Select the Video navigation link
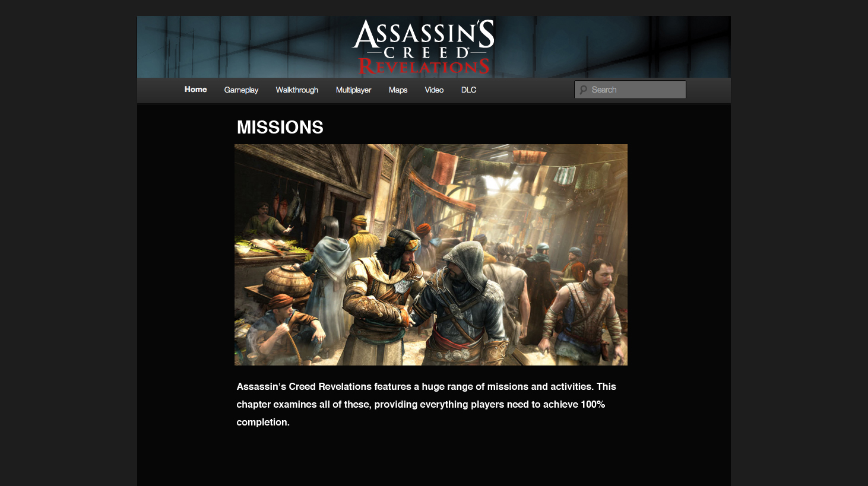Image resolution: width=868 pixels, height=486 pixels. click(x=434, y=90)
